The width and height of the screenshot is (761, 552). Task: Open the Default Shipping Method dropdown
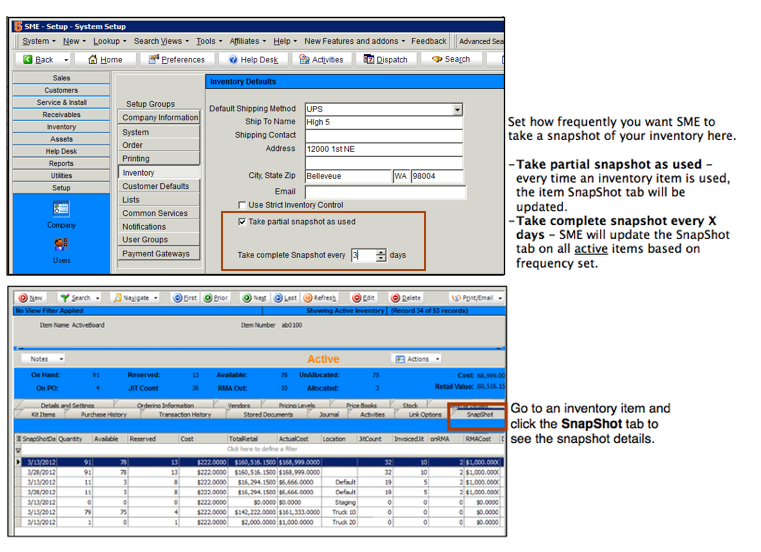(x=457, y=109)
